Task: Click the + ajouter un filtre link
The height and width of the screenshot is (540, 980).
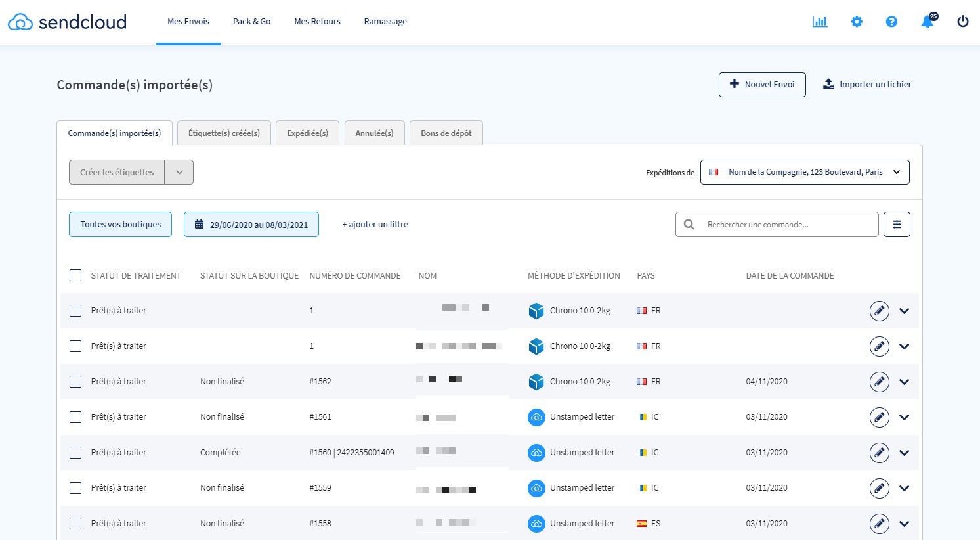Action: point(375,225)
